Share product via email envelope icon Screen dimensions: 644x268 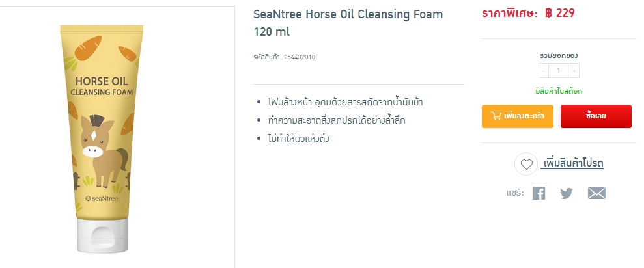pyautogui.click(x=596, y=193)
